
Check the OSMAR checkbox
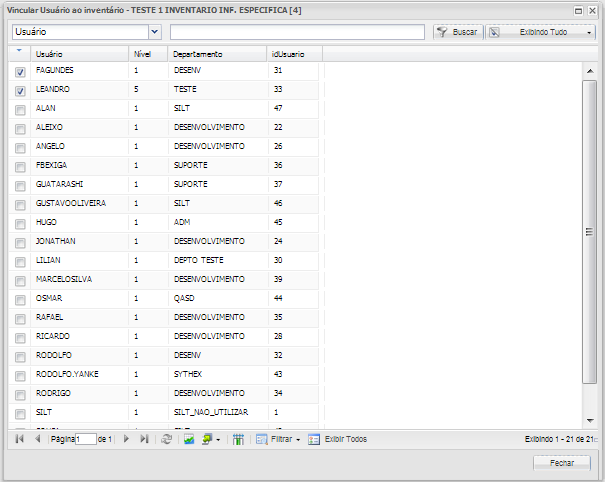(20, 300)
